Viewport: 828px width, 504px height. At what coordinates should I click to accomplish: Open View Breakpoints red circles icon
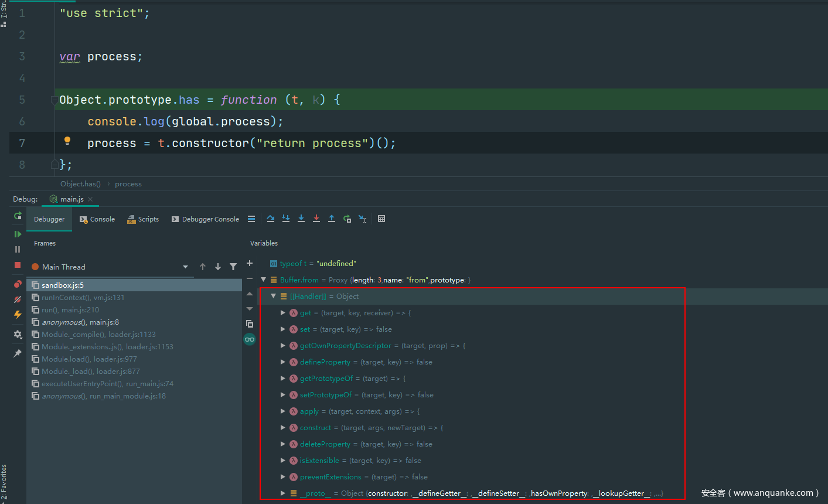18,284
